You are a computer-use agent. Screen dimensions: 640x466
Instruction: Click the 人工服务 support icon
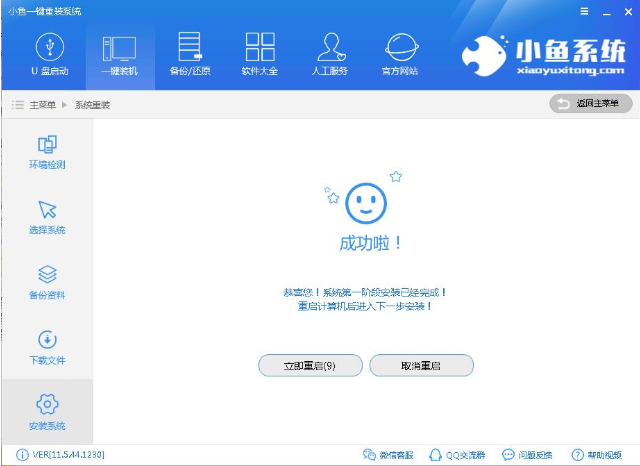pyautogui.click(x=330, y=55)
